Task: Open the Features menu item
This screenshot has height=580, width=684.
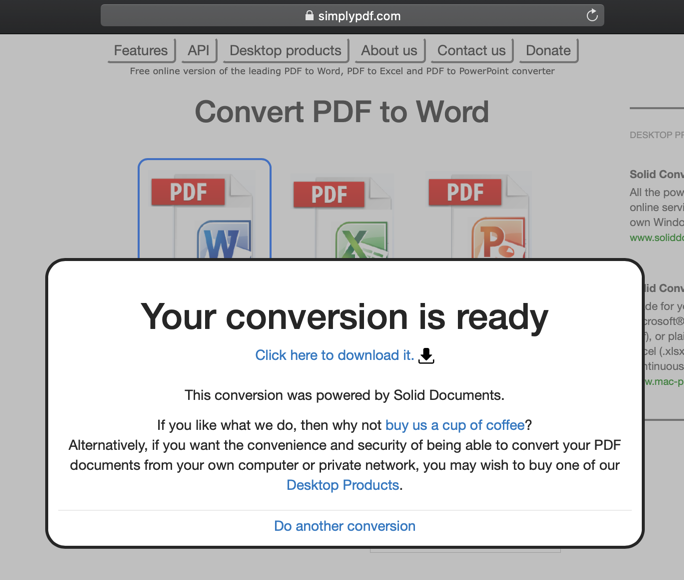Action: (x=141, y=51)
